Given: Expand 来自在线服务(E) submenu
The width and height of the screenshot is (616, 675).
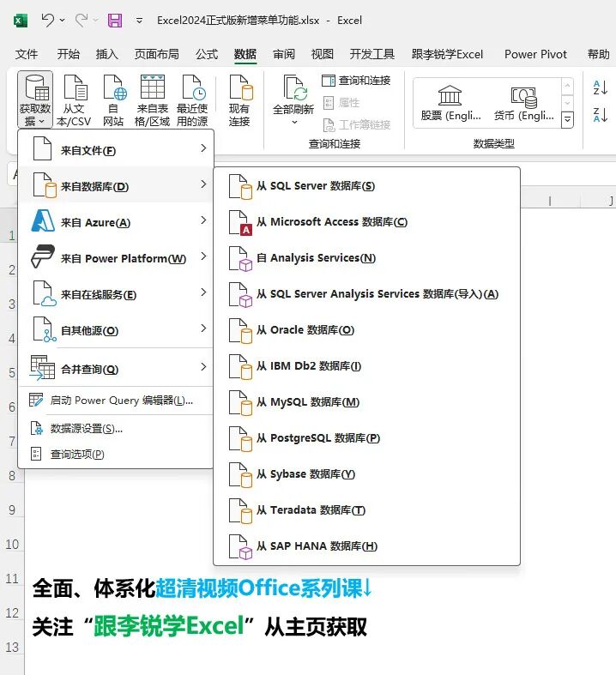Looking at the screenshot, I should click(116, 293).
